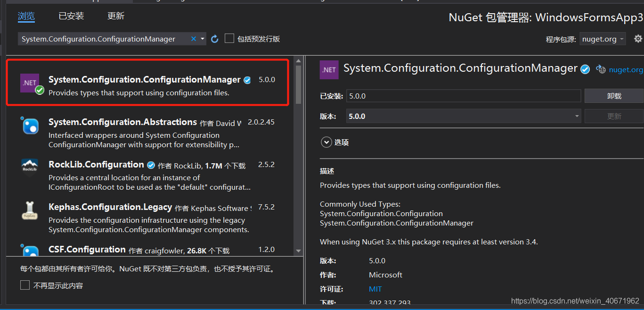Check the do not show this again box

[25, 285]
